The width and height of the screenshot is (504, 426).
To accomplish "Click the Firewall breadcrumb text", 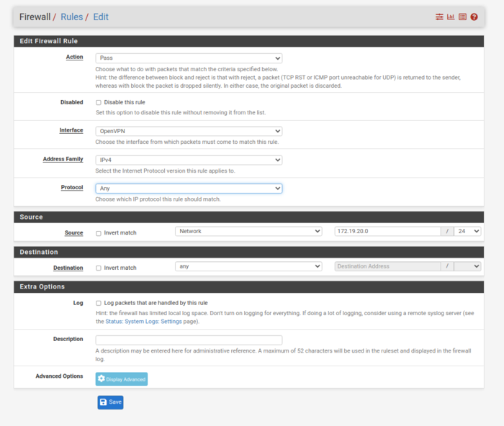I will [x=35, y=17].
